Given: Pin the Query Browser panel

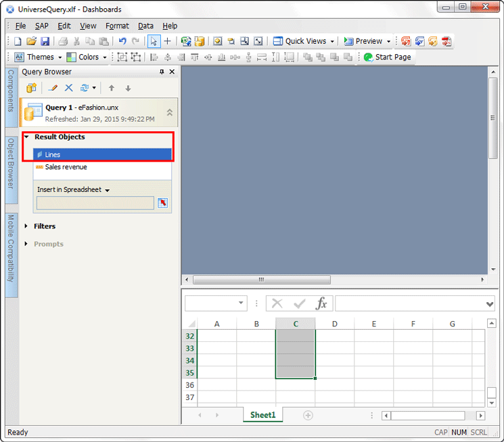Looking at the screenshot, I should point(162,72).
